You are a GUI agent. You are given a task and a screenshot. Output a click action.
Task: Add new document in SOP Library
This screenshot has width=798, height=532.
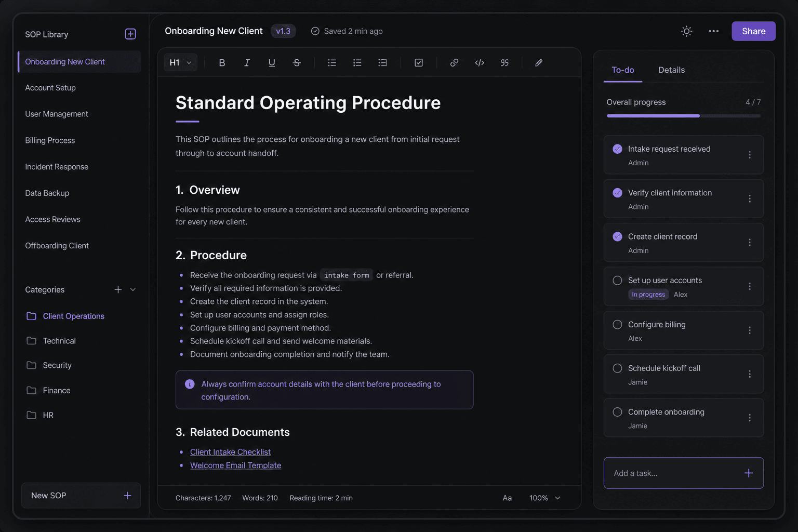pyautogui.click(x=130, y=34)
